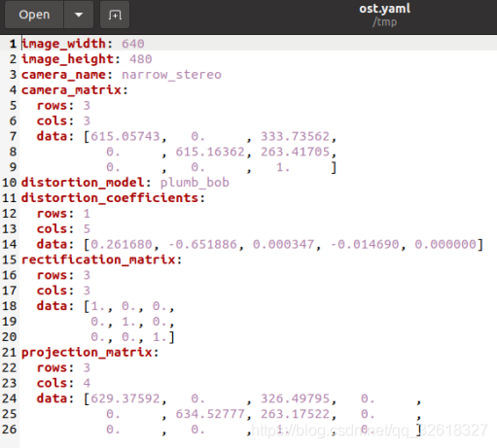
Task: Click the value 615.05743 in camera matrix
Action: (125, 136)
